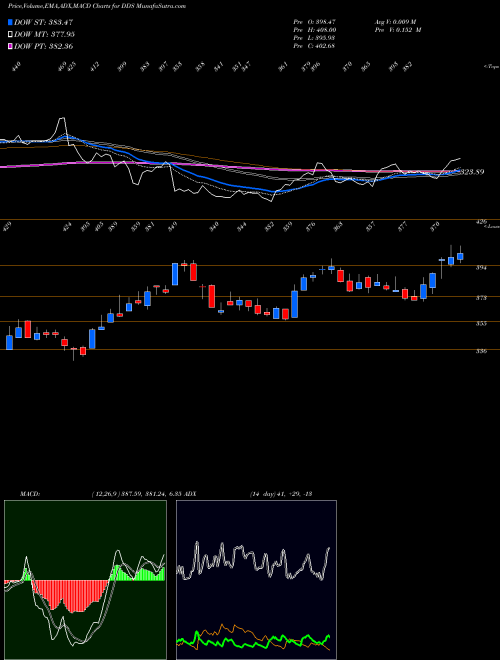Click the white DOW MT legend swatch
The image size is (500, 660).
tap(10, 34)
